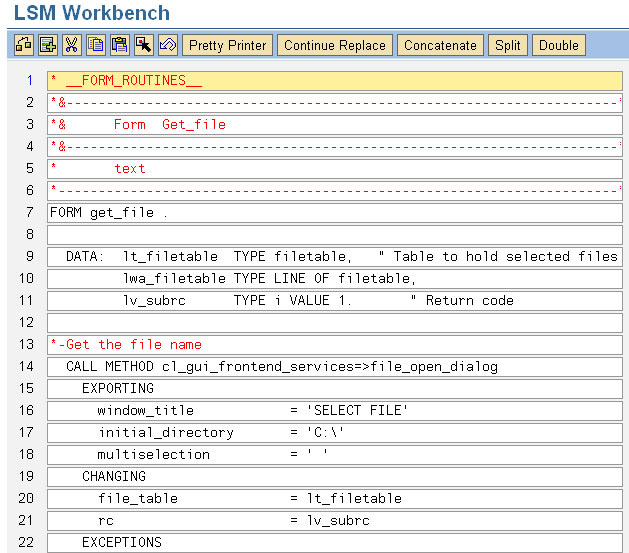Click the Paste clipboard icon
The height and width of the screenshot is (553, 629).
tap(120, 45)
